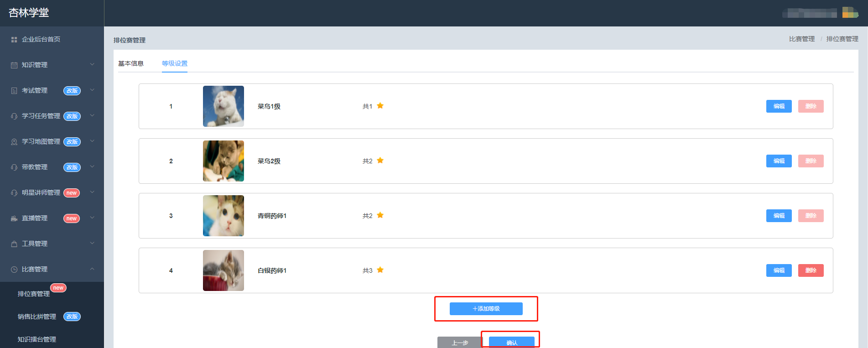The width and height of the screenshot is (868, 348).
Task: Click the user avatar in the top bar
Action: (x=850, y=12)
